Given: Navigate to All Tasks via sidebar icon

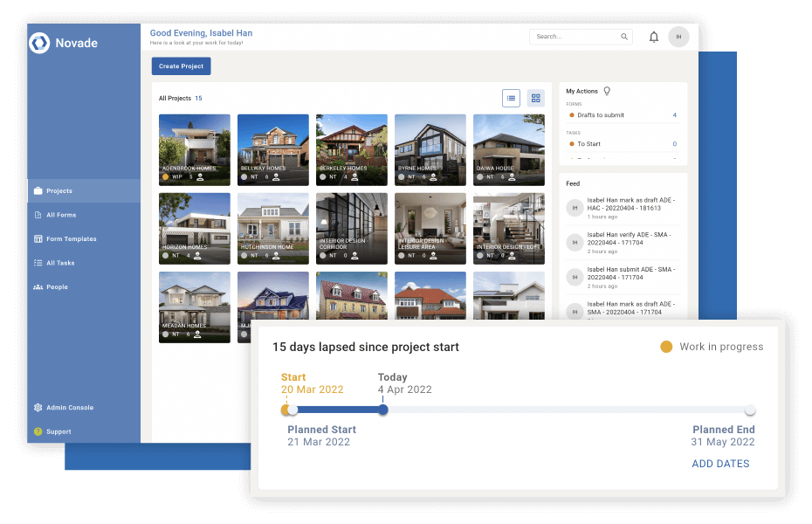Looking at the screenshot, I should tap(61, 262).
